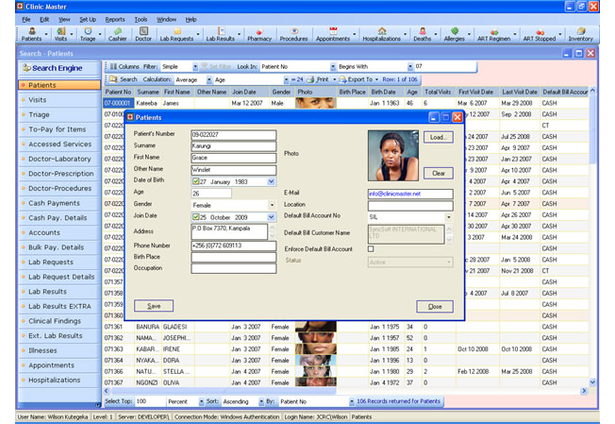Open Lab Requests toolbar icon
This screenshot has height=424, width=615.
[176, 35]
